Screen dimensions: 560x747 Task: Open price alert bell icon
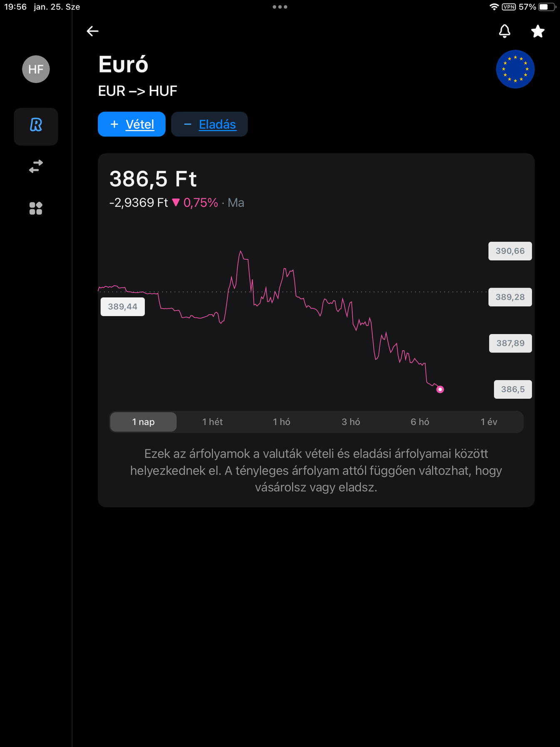(505, 31)
